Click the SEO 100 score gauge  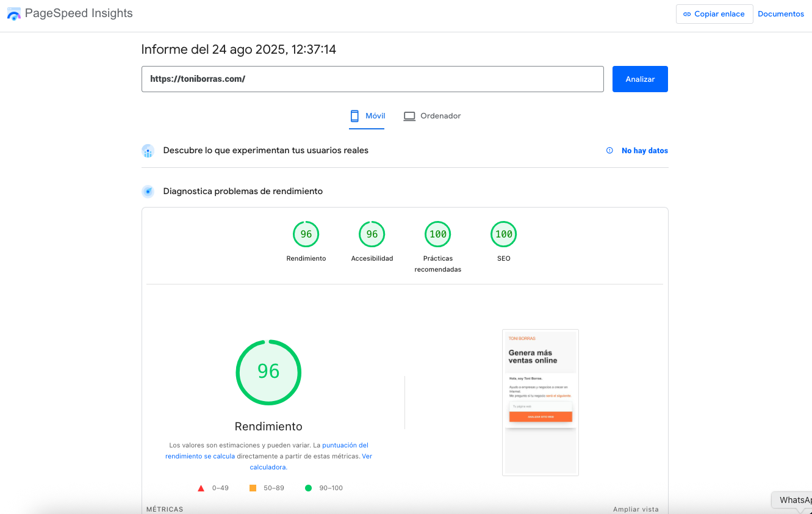[504, 234]
